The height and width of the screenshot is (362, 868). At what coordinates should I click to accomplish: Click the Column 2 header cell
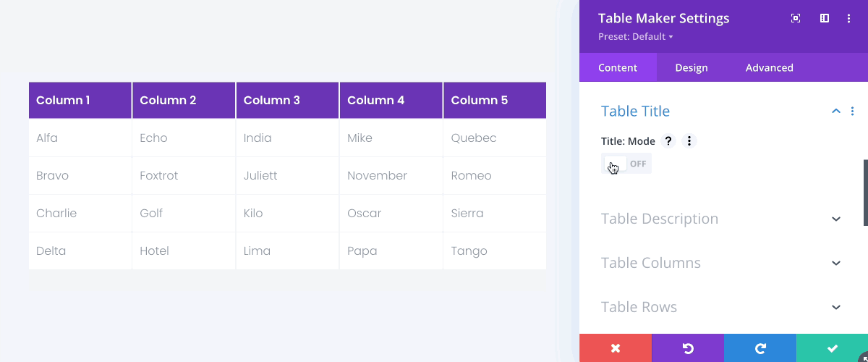(x=184, y=101)
